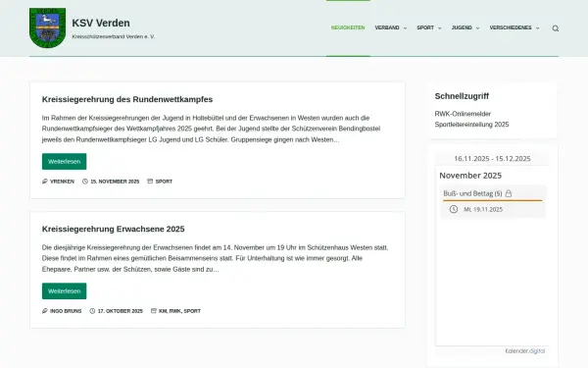The width and height of the screenshot is (588, 368).
Task: Click the Kalender.digital credit link
Action: point(524,351)
